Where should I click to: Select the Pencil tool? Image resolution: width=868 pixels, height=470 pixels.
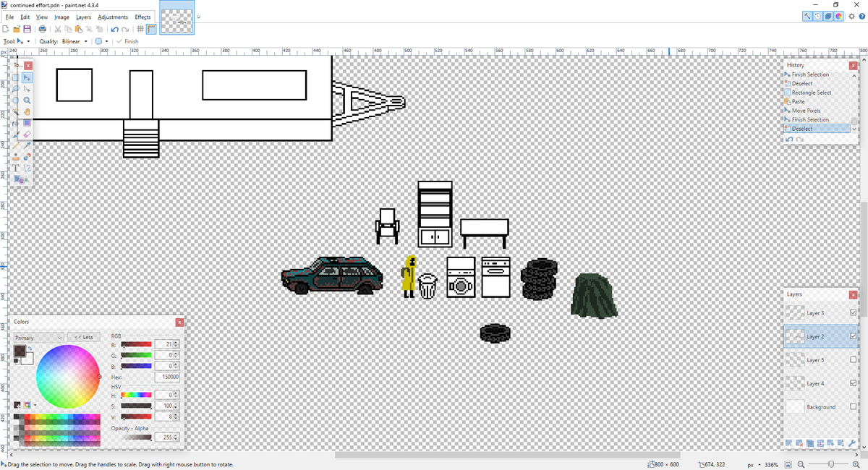pyautogui.click(x=16, y=145)
